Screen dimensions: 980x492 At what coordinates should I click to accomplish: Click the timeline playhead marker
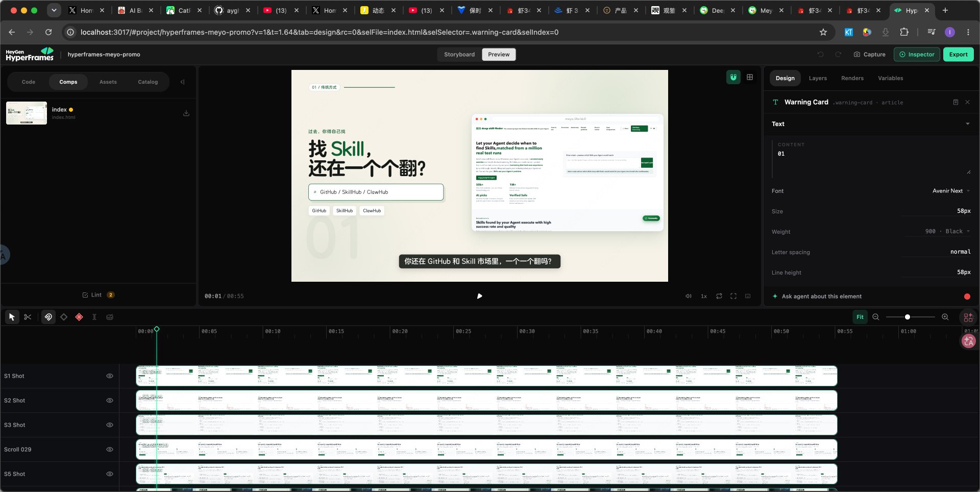point(157,329)
